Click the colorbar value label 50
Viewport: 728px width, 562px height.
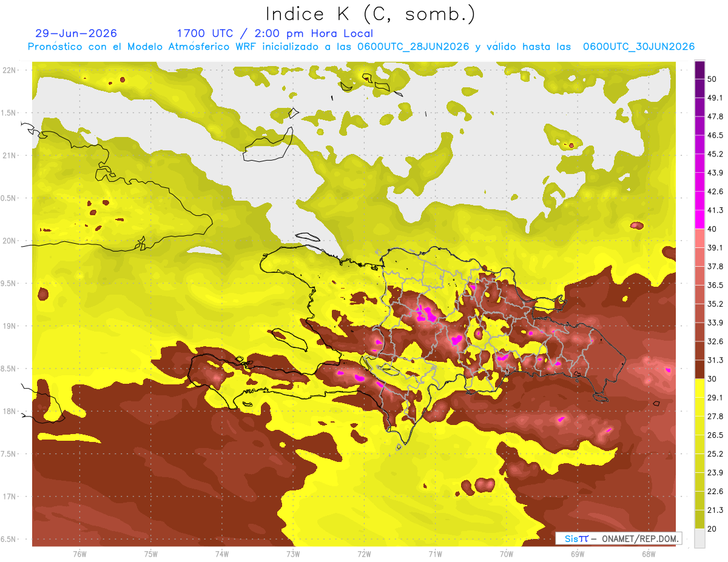(x=713, y=79)
